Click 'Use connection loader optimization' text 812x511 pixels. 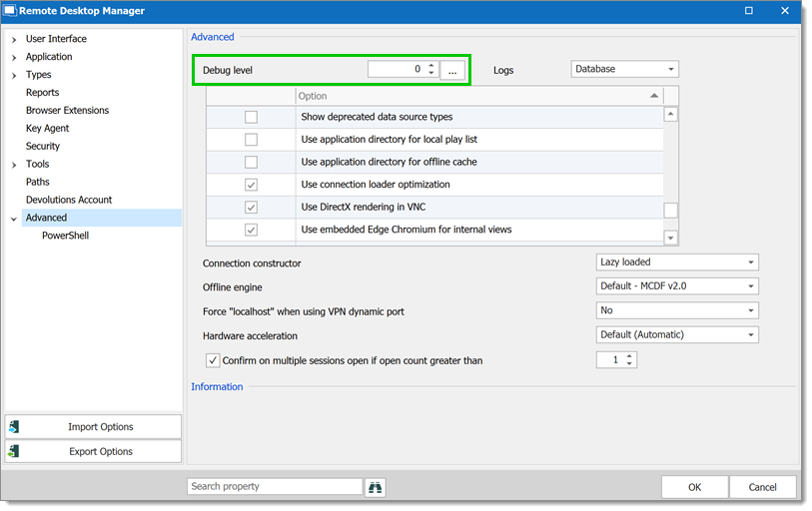click(376, 185)
